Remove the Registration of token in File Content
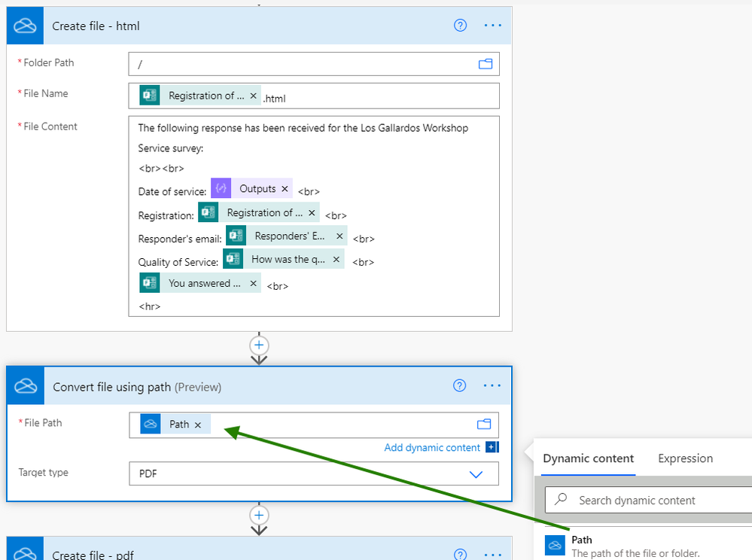This screenshot has width=752, height=560. point(312,212)
